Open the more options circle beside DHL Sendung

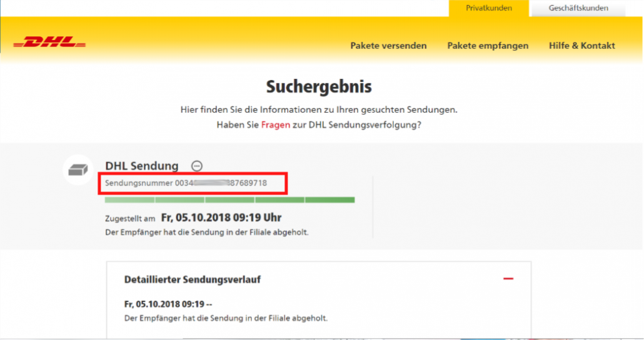[x=197, y=166]
